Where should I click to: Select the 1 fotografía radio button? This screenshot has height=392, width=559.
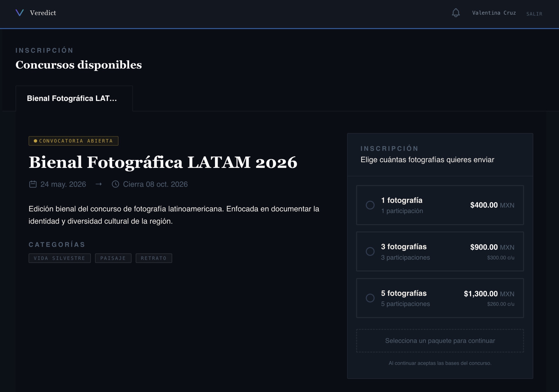370,205
